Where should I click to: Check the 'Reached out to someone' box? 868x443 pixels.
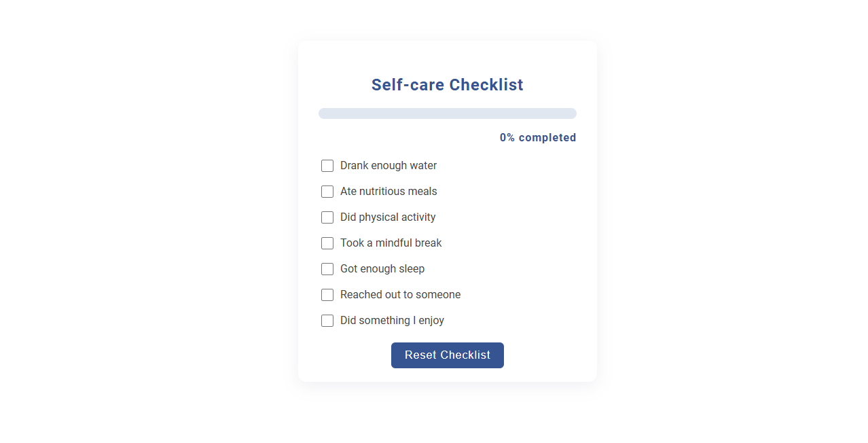click(327, 295)
